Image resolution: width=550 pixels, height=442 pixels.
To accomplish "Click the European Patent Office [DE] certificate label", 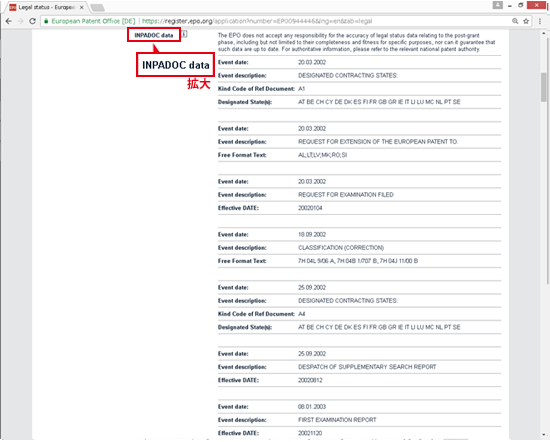I will pyautogui.click(x=93, y=21).
